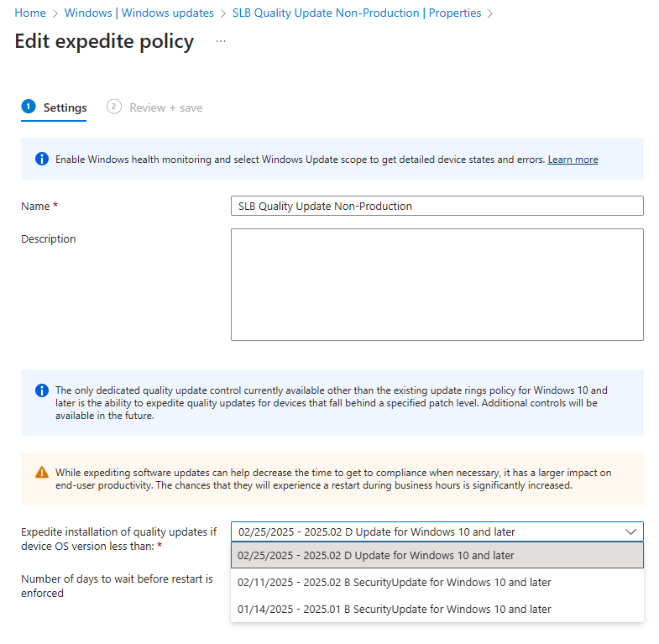
Task: Collapse the expedite OS version dropdown
Action: [437, 531]
